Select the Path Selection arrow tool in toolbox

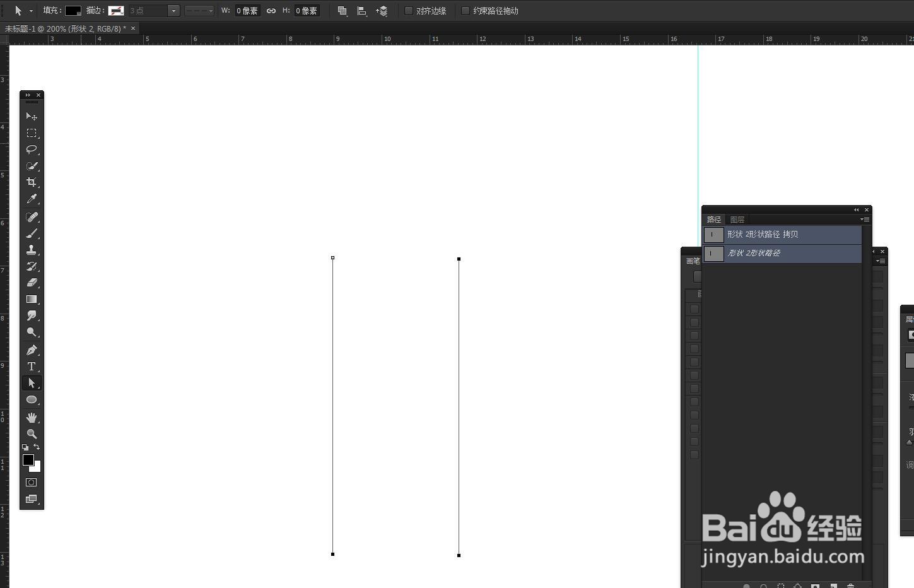[x=32, y=383]
